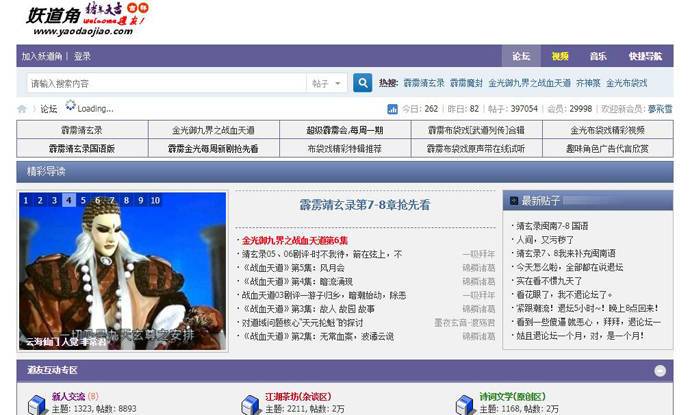Click hot search term 霹雳靖玄录
This screenshot has height=415, width=690.
424,83
